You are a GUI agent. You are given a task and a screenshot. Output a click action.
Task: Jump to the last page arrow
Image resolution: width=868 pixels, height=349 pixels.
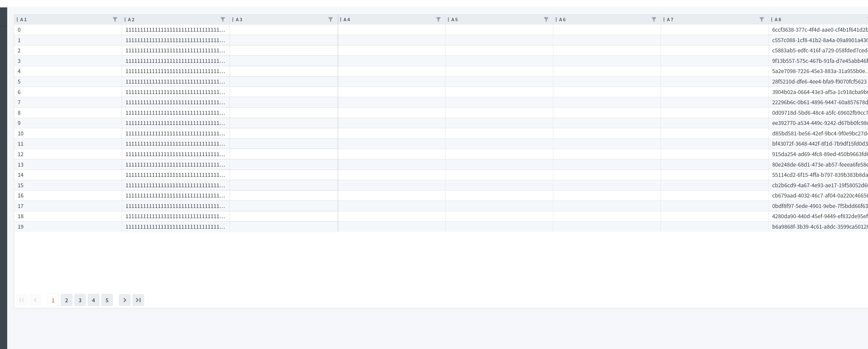(x=138, y=300)
